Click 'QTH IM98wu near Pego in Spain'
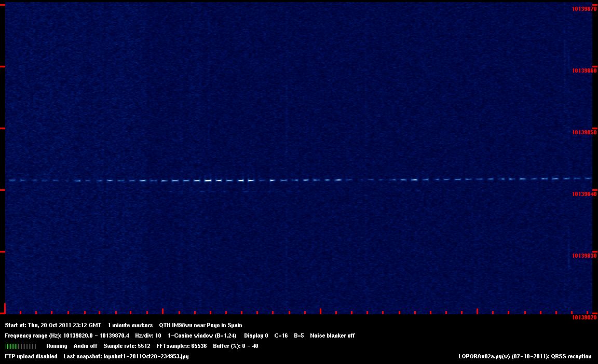 pyautogui.click(x=200, y=325)
